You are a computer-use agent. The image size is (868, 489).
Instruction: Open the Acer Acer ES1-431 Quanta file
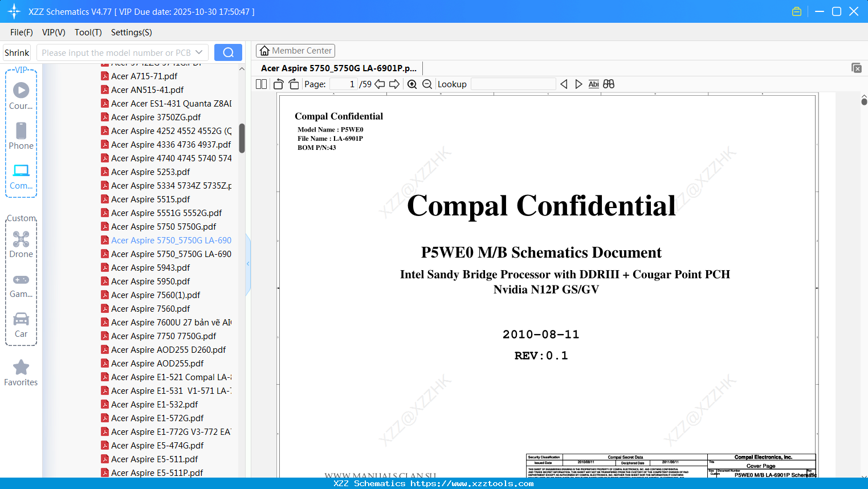coord(166,103)
